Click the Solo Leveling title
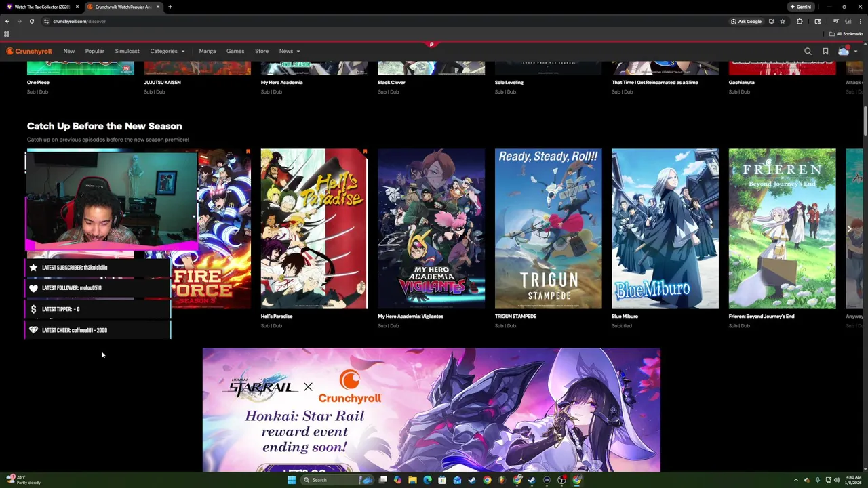Image resolution: width=868 pixels, height=488 pixels. 509,83
